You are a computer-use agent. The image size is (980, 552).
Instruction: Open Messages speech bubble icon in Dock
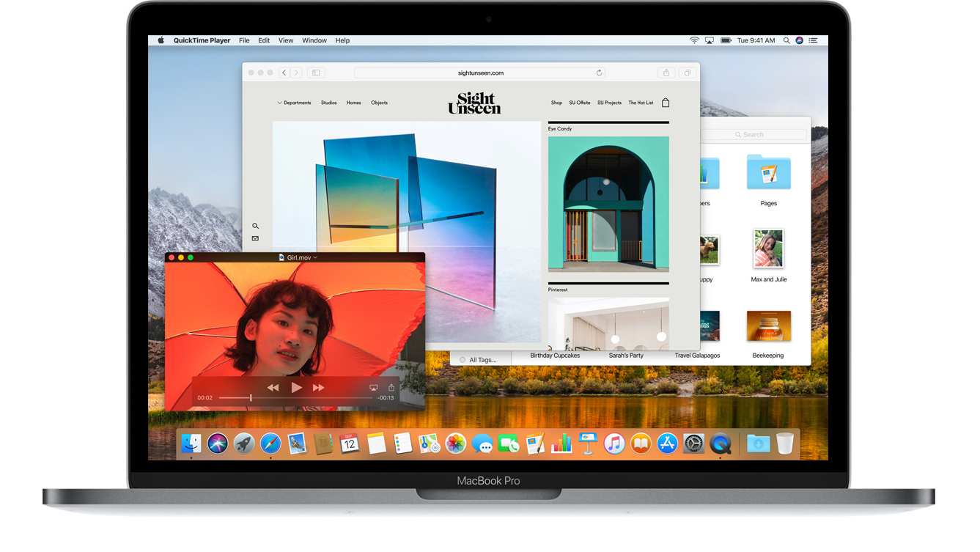click(x=482, y=444)
